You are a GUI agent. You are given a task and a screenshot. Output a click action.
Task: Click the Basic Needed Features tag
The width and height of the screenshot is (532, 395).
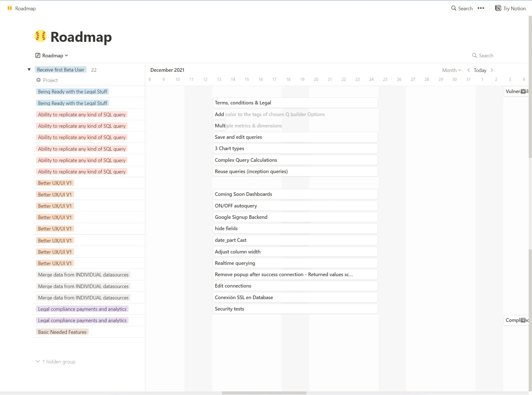click(62, 332)
